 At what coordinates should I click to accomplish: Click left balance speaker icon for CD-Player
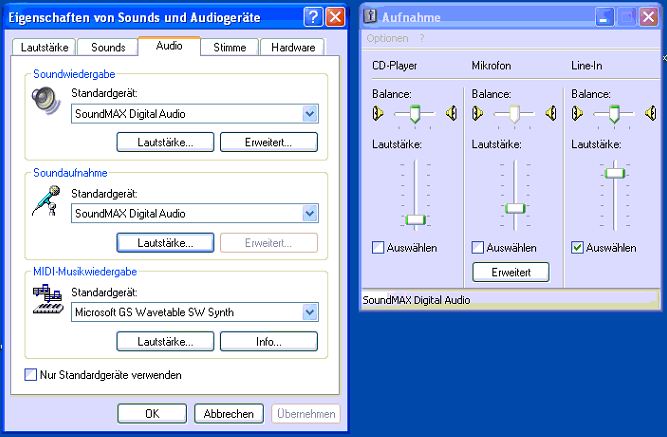pyautogui.click(x=378, y=113)
